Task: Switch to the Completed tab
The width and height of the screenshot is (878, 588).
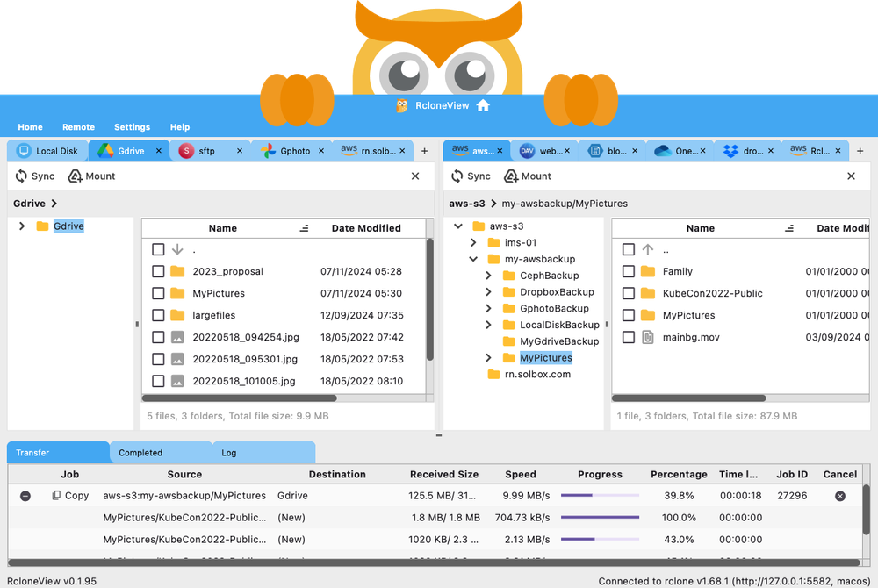Action: click(162, 453)
